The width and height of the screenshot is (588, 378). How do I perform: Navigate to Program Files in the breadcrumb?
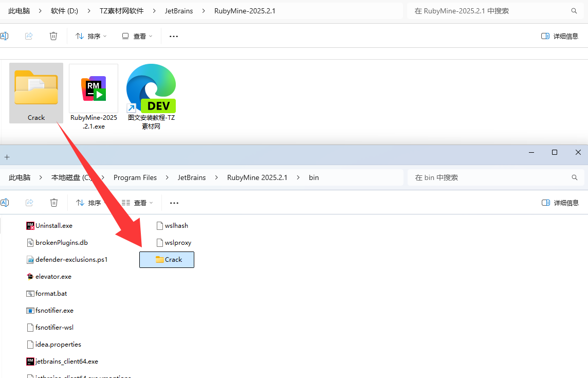tap(135, 177)
